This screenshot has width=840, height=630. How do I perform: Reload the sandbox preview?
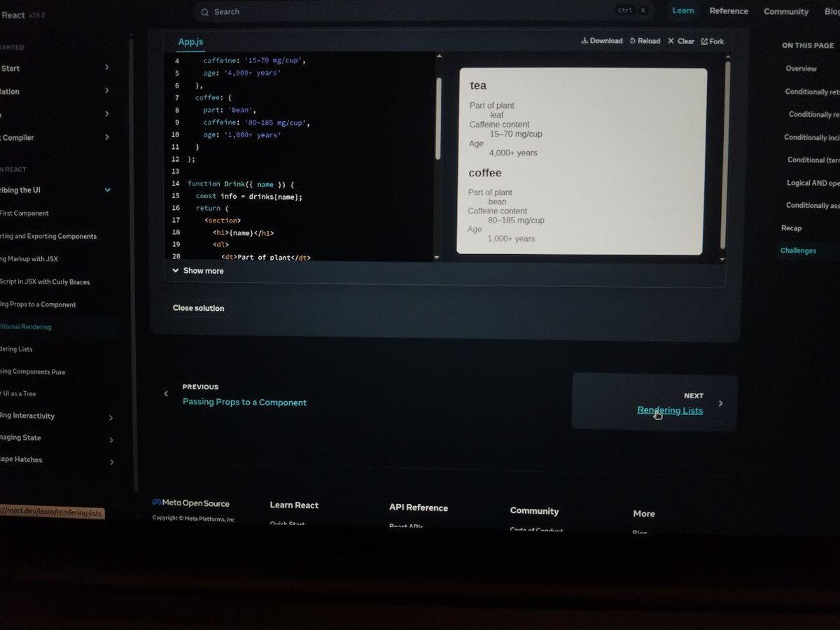[645, 41]
